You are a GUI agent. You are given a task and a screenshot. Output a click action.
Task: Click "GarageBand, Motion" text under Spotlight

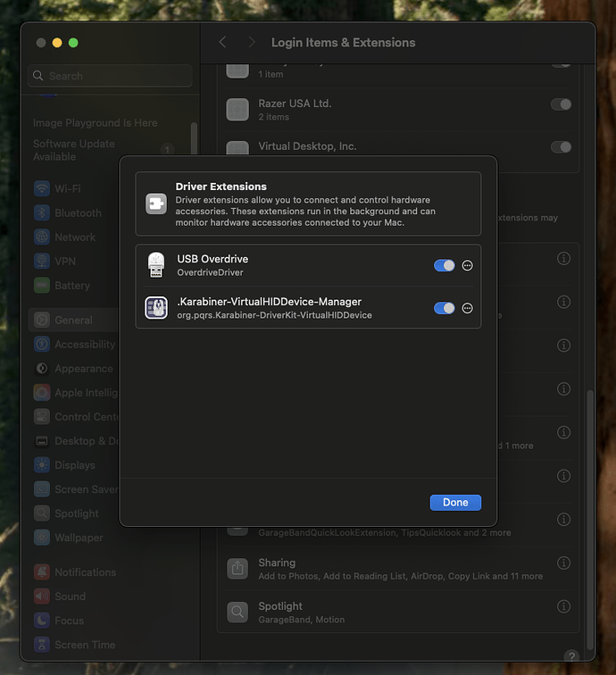[x=302, y=620]
